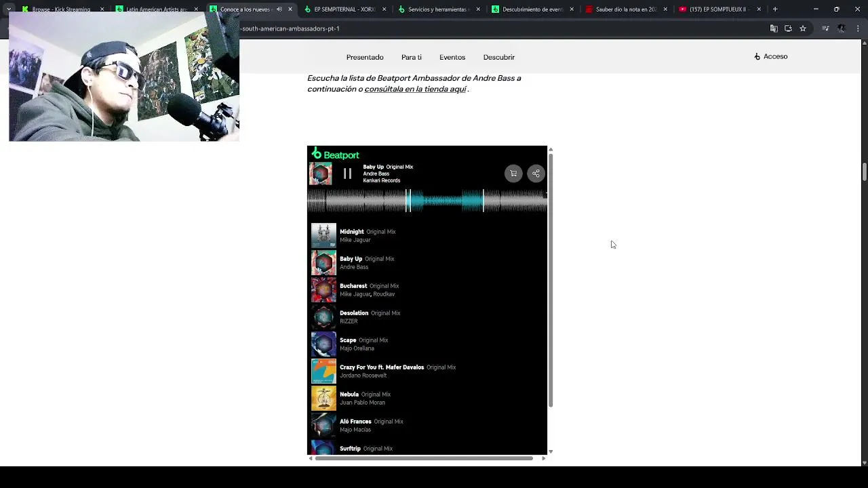Click the Acceso login button
Image resolution: width=868 pixels, height=488 pixels.
[x=770, y=56]
